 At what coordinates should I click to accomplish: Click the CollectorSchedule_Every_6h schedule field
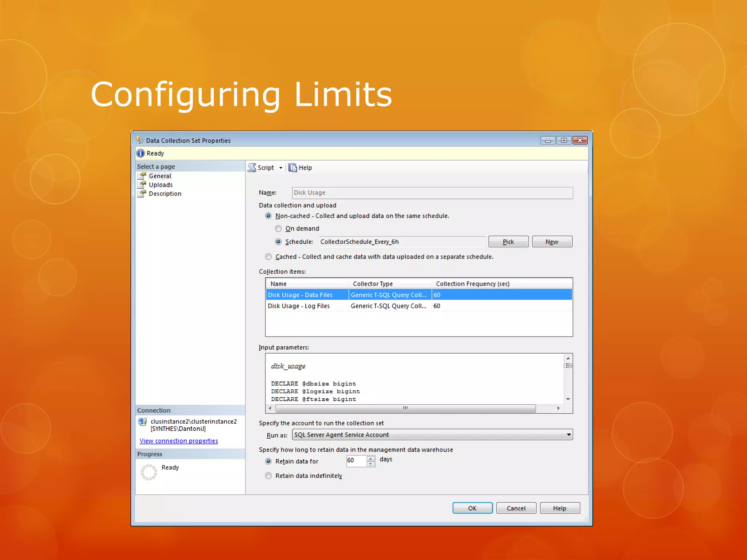click(402, 242)
